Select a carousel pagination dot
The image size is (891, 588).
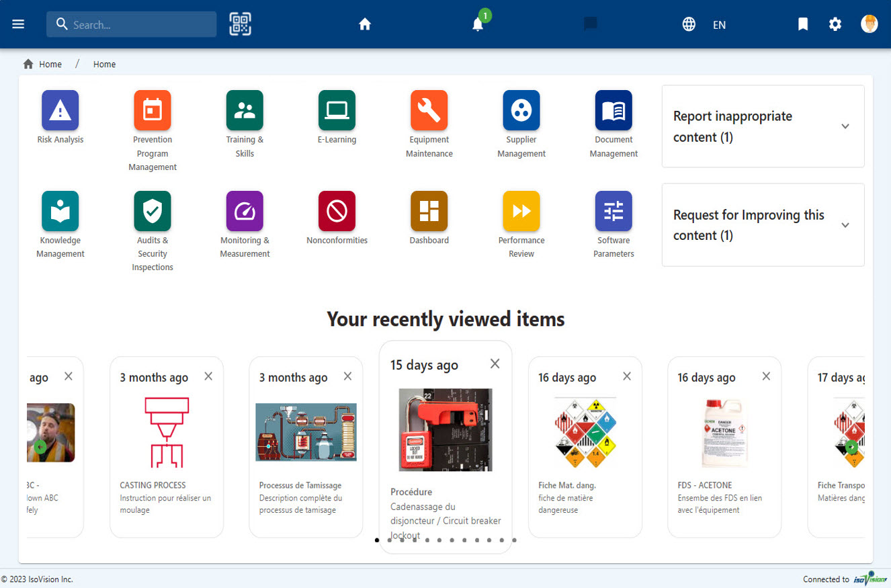pos(377,540)
